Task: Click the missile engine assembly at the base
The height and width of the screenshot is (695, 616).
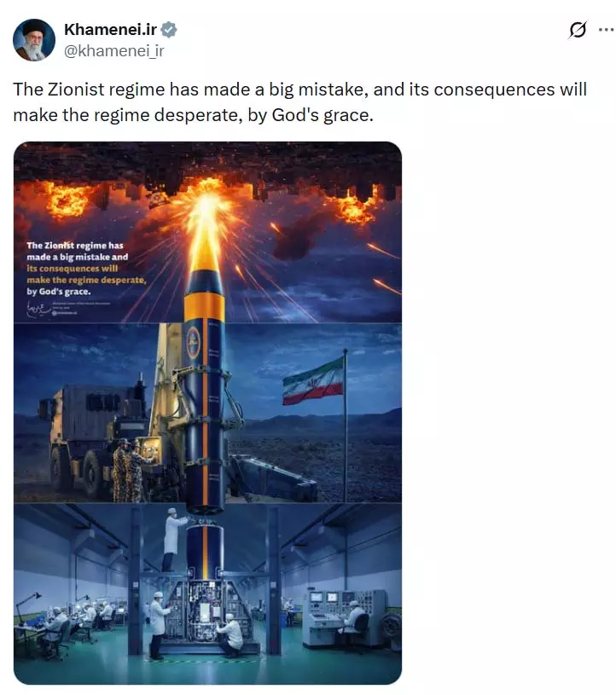Action: click(205, 610)
